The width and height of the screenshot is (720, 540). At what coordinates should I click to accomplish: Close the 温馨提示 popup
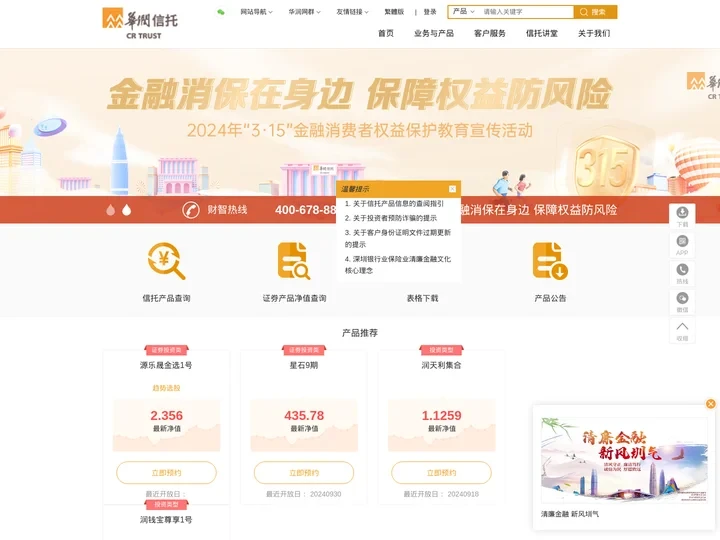452,189
